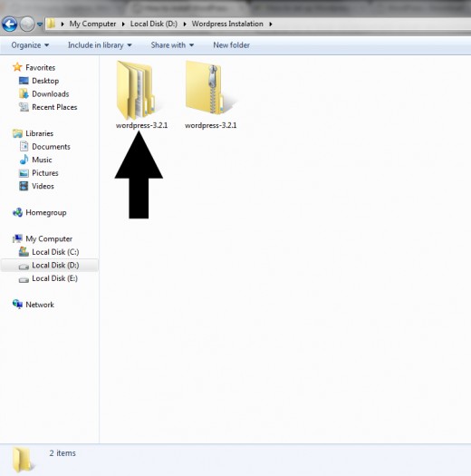Click the greyed Forward navigation button
The width and height of the screenshot is (471, 476).
(27, 24)
